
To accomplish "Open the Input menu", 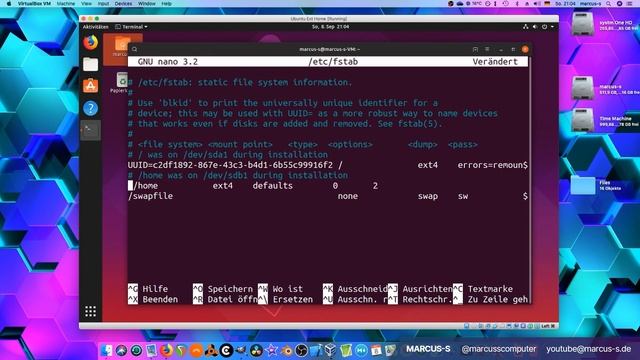I will click(x=103, y=4).
